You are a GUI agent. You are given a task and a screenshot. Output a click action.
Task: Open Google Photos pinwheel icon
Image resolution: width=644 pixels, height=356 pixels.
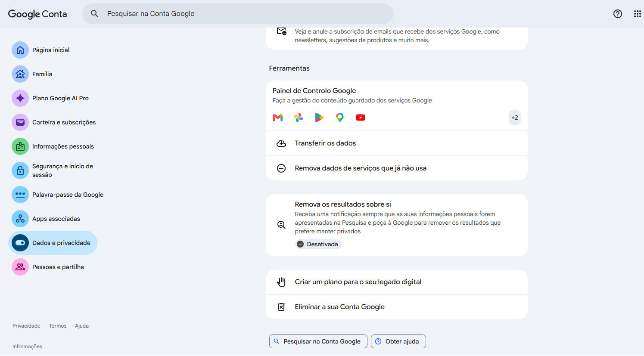click(299, 118)
